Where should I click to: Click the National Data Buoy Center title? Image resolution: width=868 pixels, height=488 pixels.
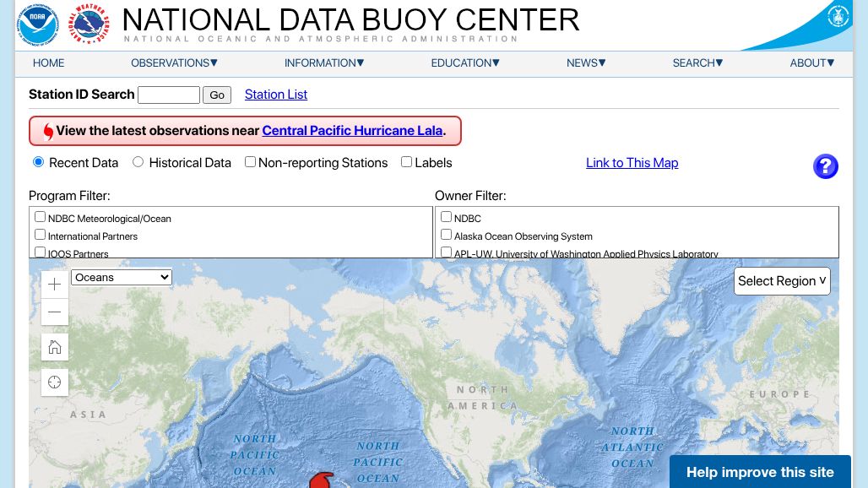point(350,19)
